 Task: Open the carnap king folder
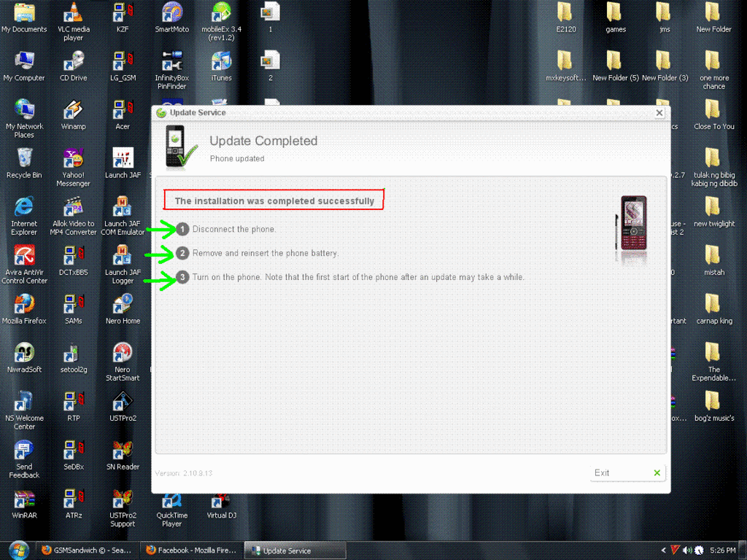point(713,309)
